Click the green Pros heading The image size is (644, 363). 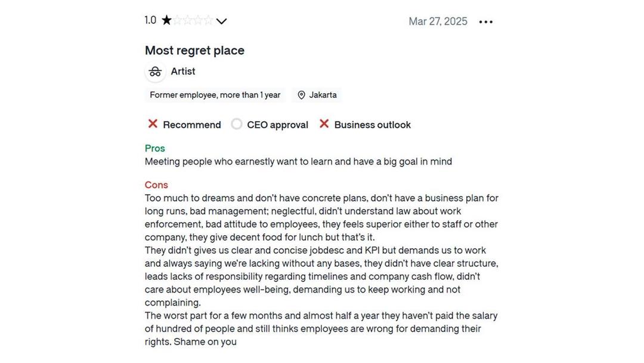[155, 149]
